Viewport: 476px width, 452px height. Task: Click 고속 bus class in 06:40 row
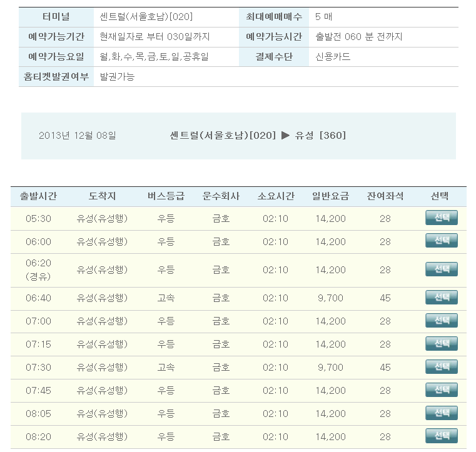[x=166, y=298]
